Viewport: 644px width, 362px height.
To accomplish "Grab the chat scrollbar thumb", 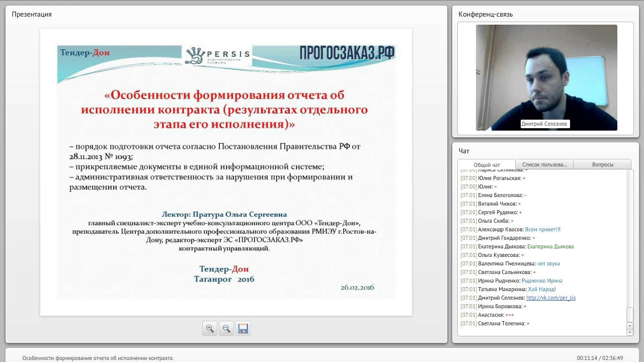I will [x=630, y=314].
